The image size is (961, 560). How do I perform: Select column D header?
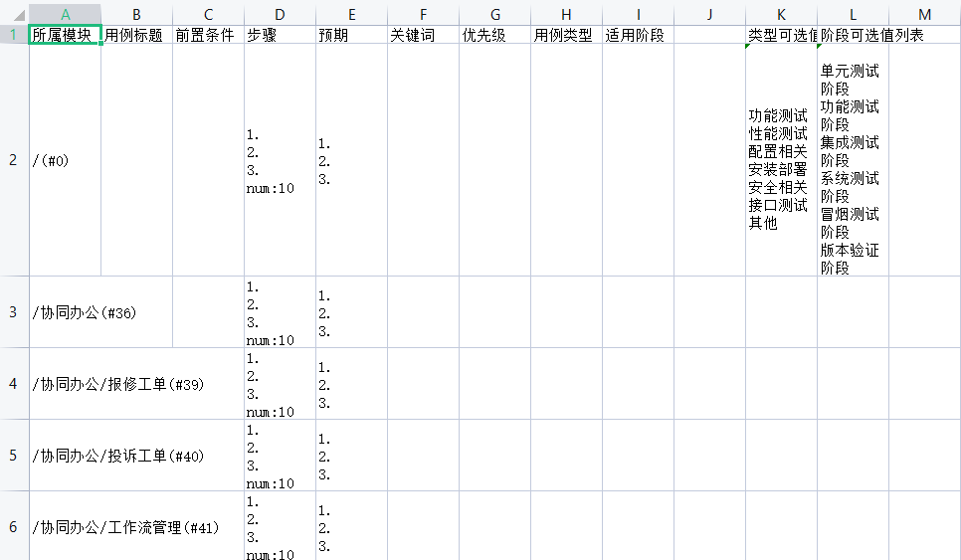pyautogui.click(x=280, y=14)
